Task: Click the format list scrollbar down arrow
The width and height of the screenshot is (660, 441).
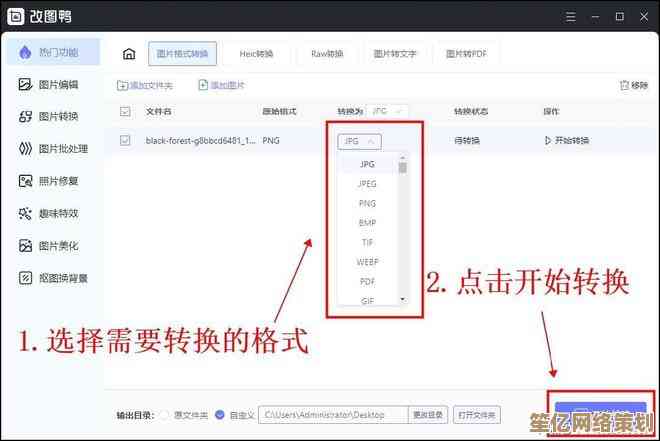Action: coord(403,299)
